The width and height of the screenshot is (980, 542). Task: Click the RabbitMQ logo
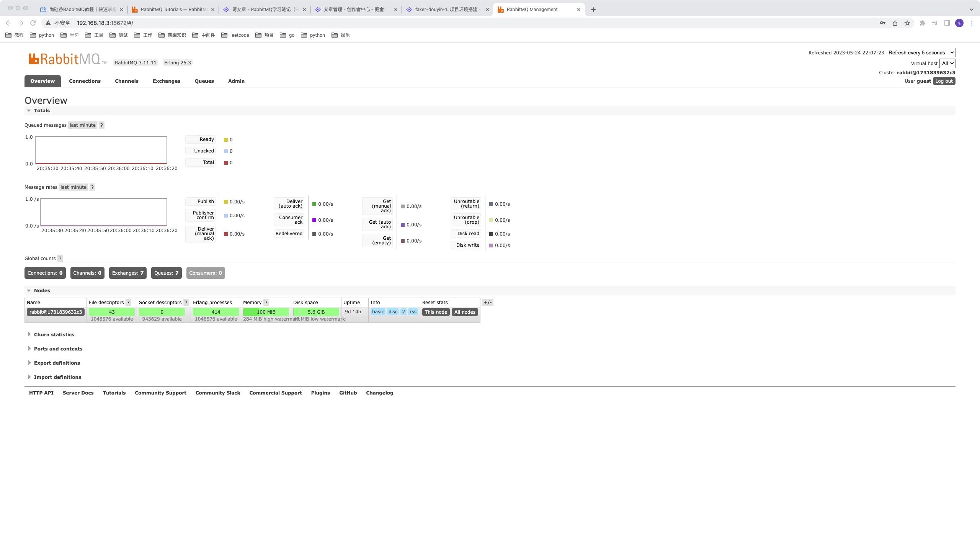[x=64, y=59]
